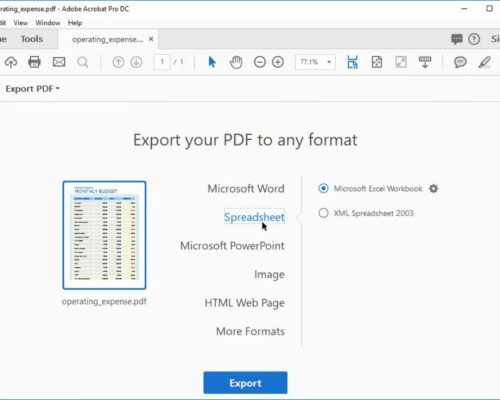Go to previous page arrow
500x400 pixels.
coord(118,62)
